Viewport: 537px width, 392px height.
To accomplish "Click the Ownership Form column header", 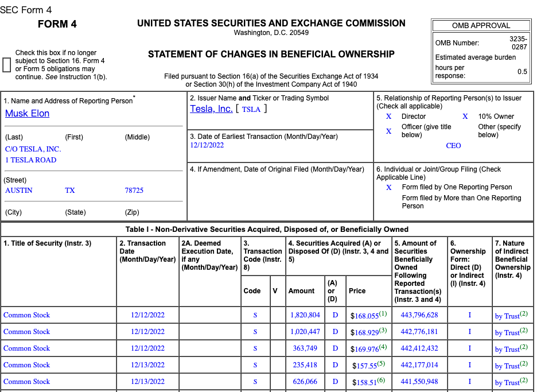I will (x=468, y=263).
